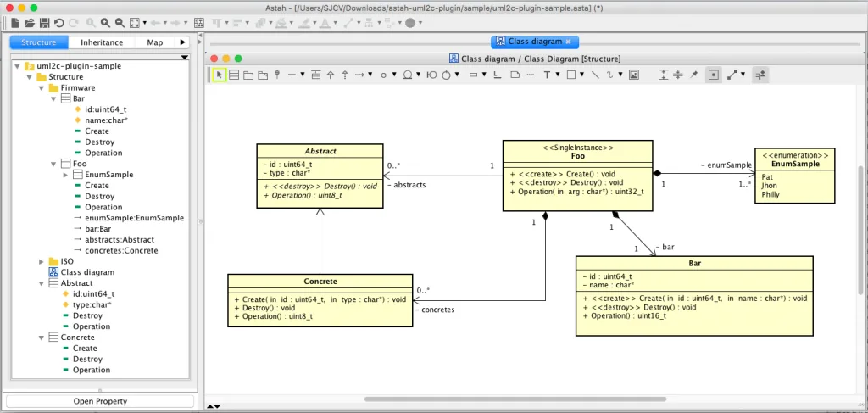The width and height of the screenshot is (868, 413).
Task: Show more tabs with the right arrow
Action: 183,42
